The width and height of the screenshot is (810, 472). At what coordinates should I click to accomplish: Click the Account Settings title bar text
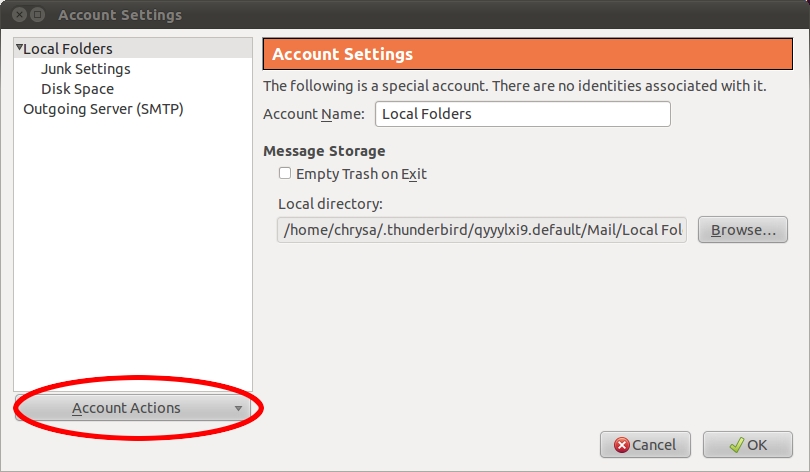pyautogui.click(x=120, y=15)
